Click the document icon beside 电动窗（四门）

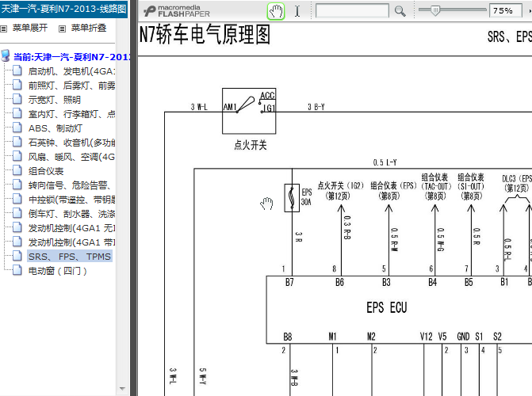coord(17,270)
